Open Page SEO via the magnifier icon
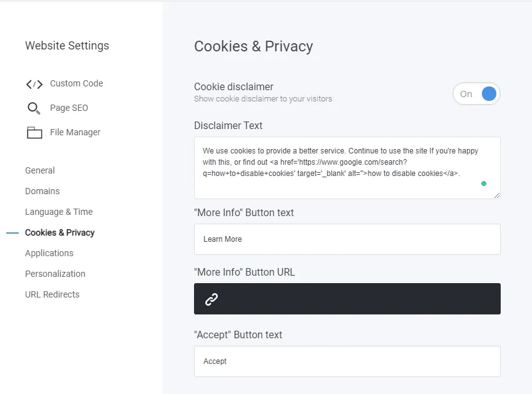Screen dimensions: 532x394 pyautogui.click(x=34, y=108)
